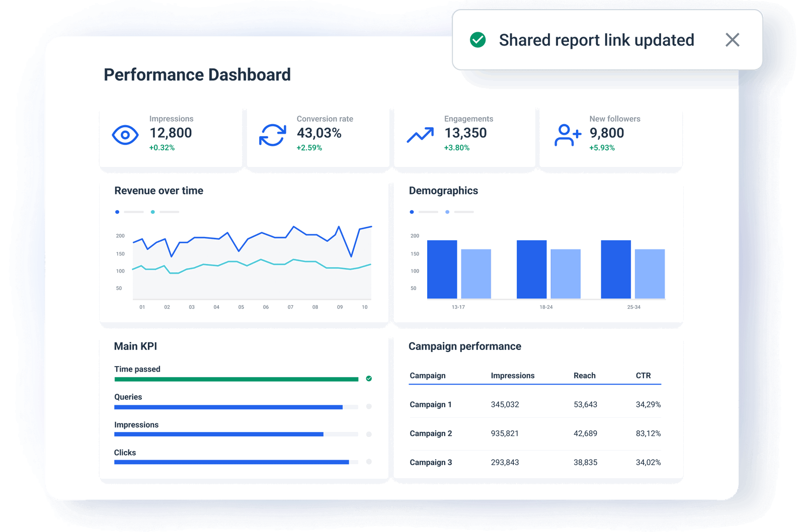Select the Campaign column header
The height and width of the screenshot is (532, 805).
pyautogui.click(x=427, y=375)
